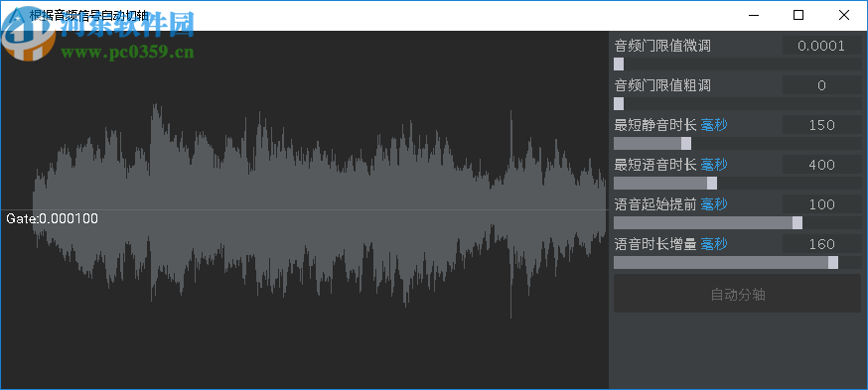Click the 语音起始提前 label
868x390 pixels.
tap(655, 204)
